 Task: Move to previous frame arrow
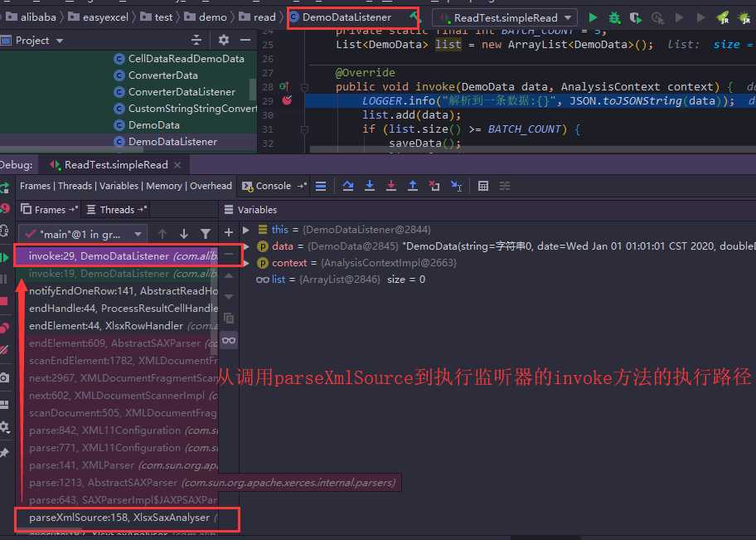[x=162, y=234]
